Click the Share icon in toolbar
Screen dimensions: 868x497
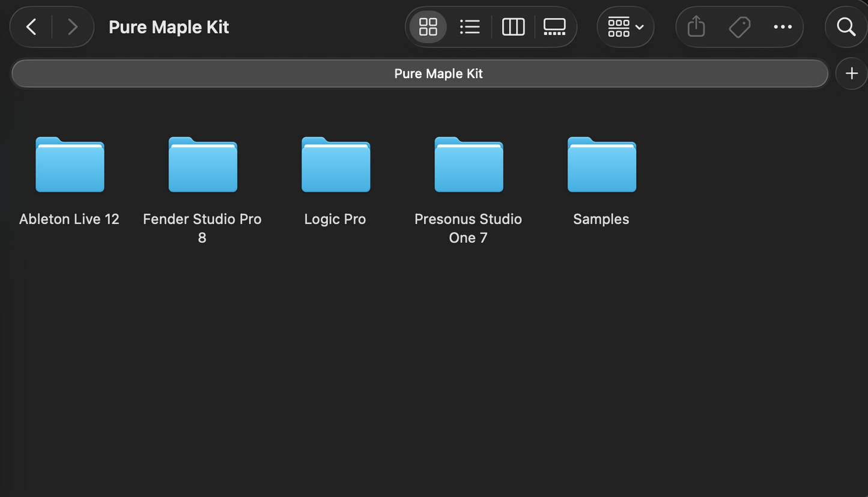tap(696, 27)
